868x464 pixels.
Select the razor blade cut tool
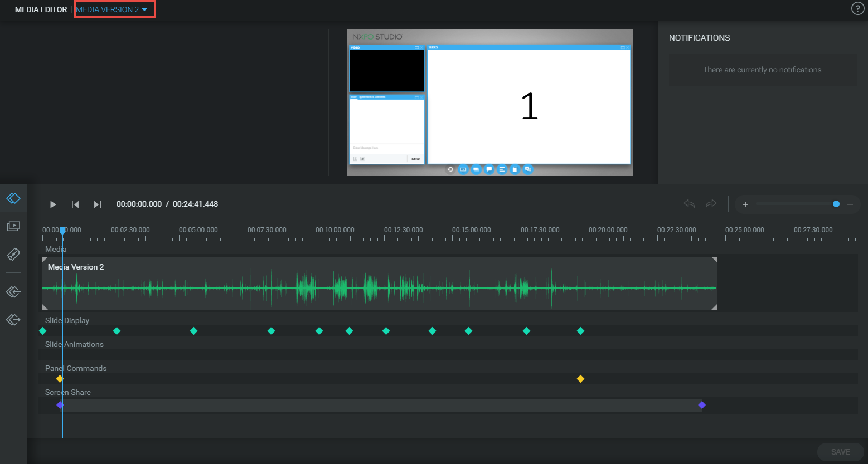tap(13, 255)
